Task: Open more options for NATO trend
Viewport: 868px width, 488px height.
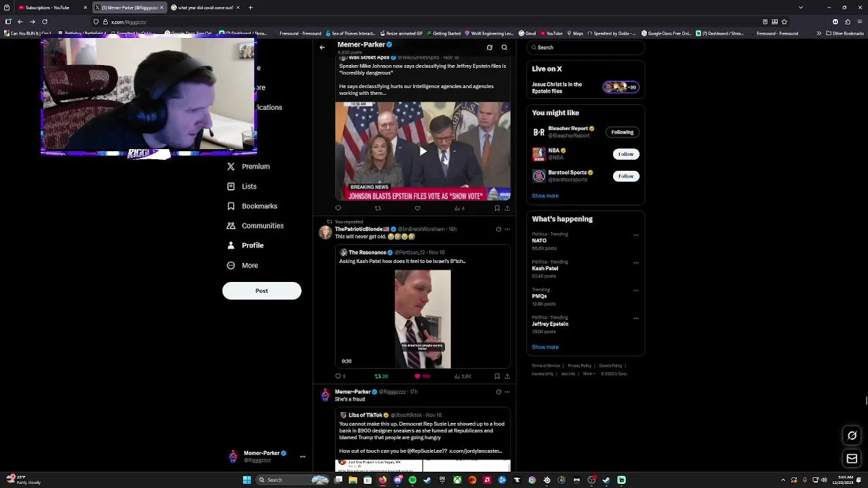Action: [636, 235]
